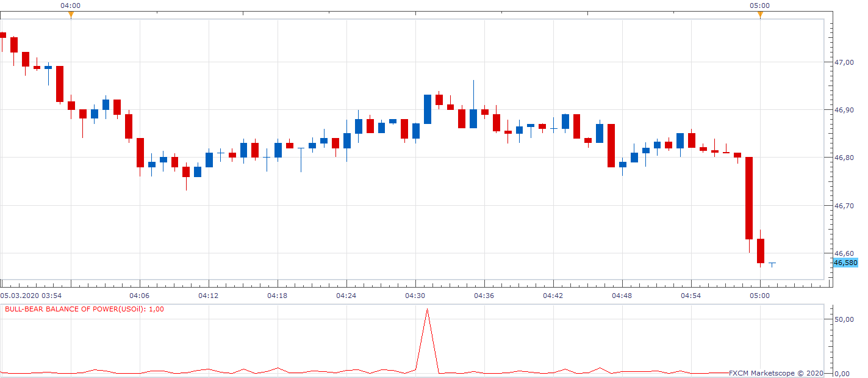The height and width of the screenshot is (378, 868).
Task: Click the 0,00 indicator scale label
Action: [842, 373]
